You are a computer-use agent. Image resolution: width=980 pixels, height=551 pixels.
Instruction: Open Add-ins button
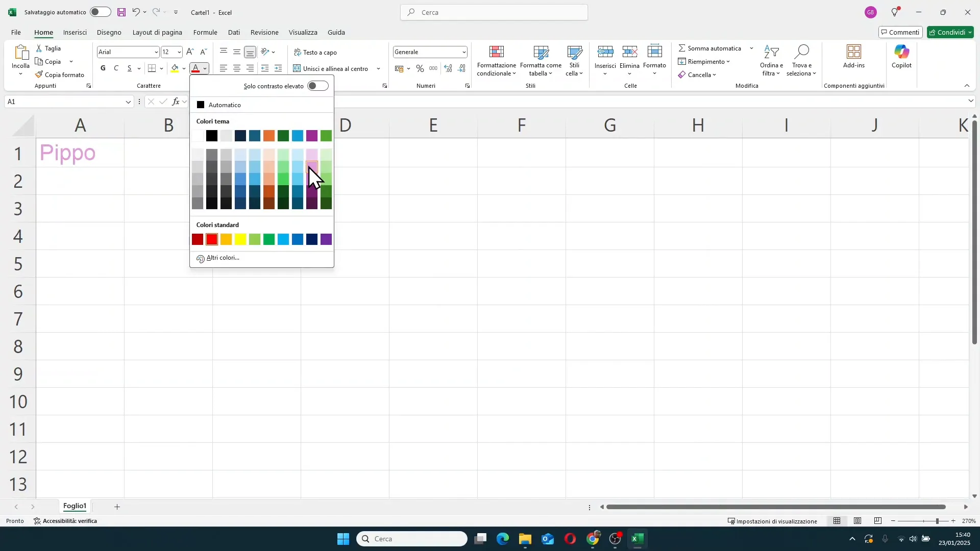(x=854, y=56)
